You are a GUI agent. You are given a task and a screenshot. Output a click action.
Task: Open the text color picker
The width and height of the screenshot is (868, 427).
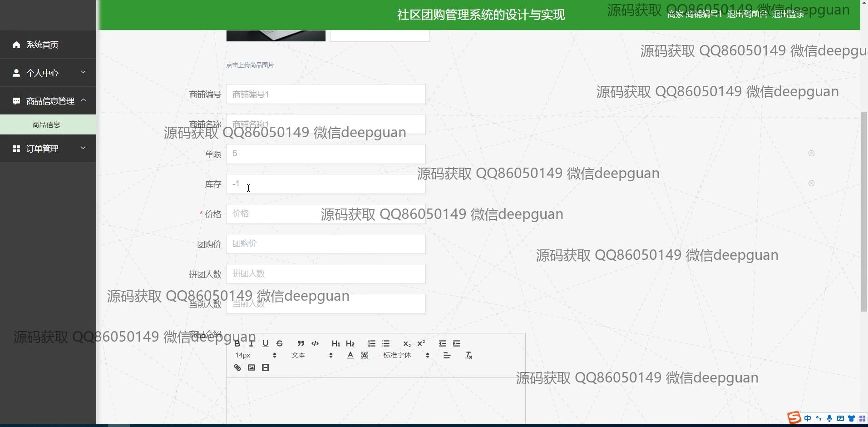click(x=350, y=355)
